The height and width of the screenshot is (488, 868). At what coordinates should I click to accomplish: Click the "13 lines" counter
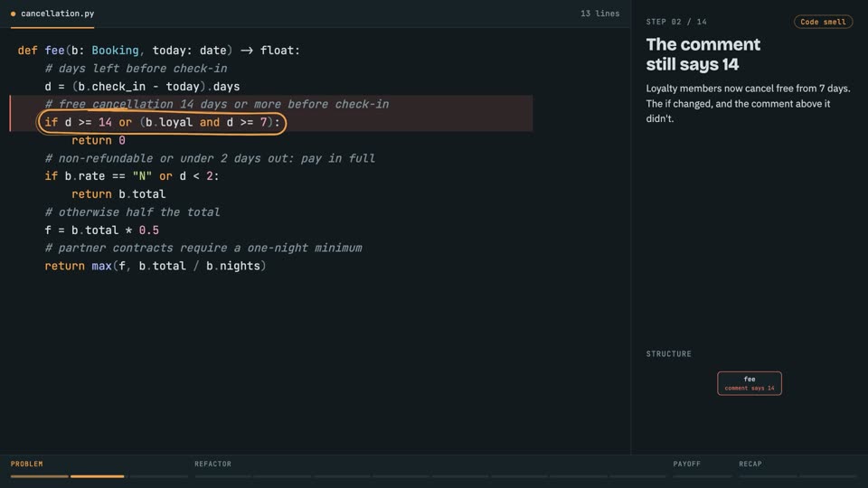click(x=599, y=14)
